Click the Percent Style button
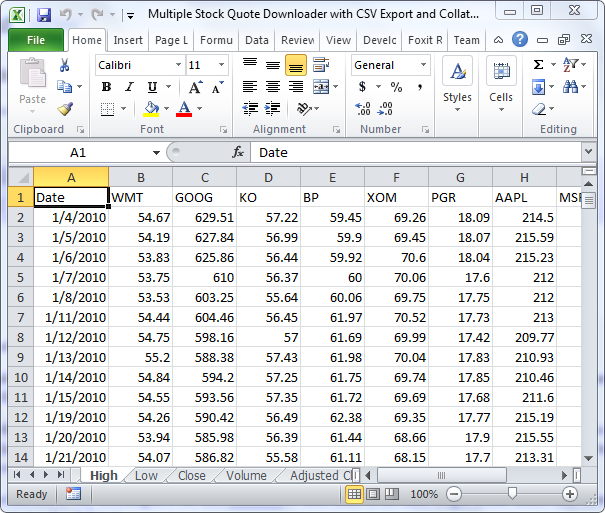 click(x=396, y=87)
